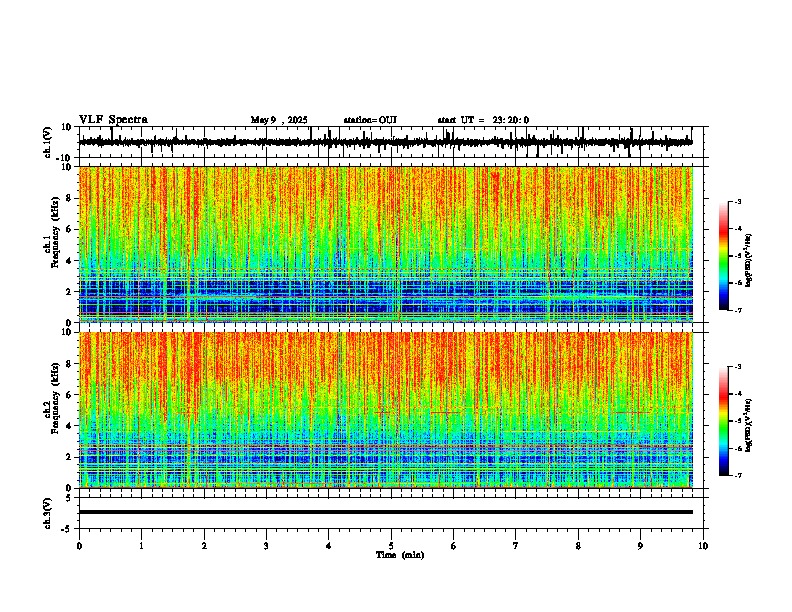Viewport: 792px width, 612px height.
Task: Click the "4" kHz tick on the ch.1 frequency axis
Action: point(69,261)
